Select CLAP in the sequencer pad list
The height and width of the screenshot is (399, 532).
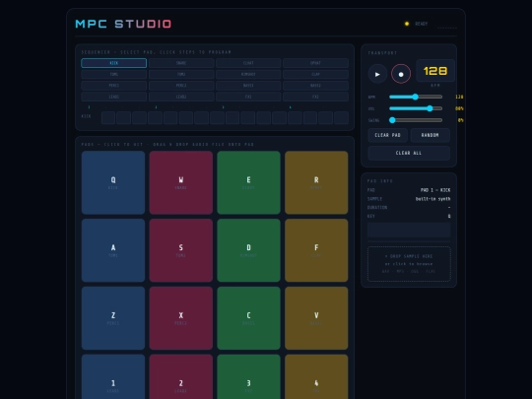(315, 74)
